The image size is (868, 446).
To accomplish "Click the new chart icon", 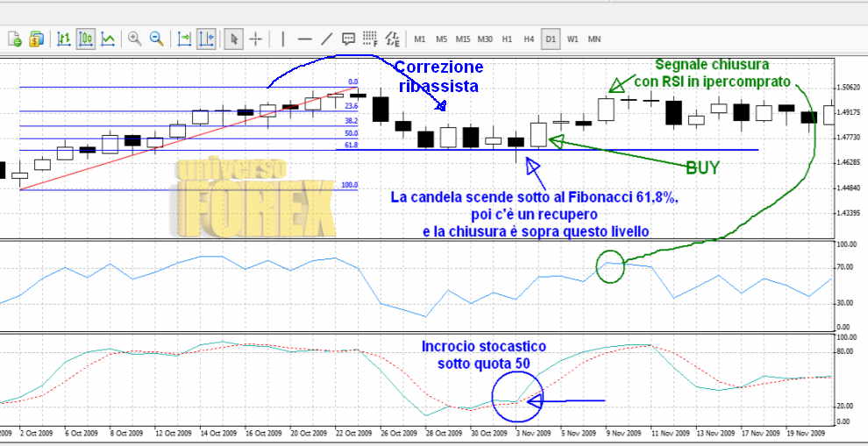I will [15, 39].
